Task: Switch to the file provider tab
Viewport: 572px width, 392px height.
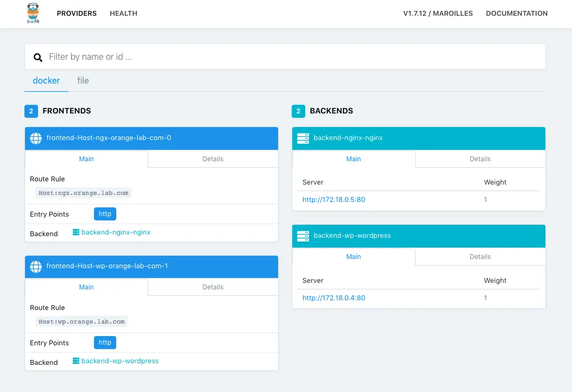Action: click(83, 80)
